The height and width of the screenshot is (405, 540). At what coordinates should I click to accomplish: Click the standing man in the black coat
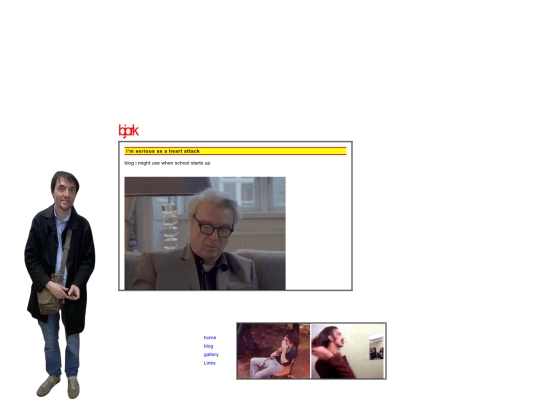click(60, 284)
